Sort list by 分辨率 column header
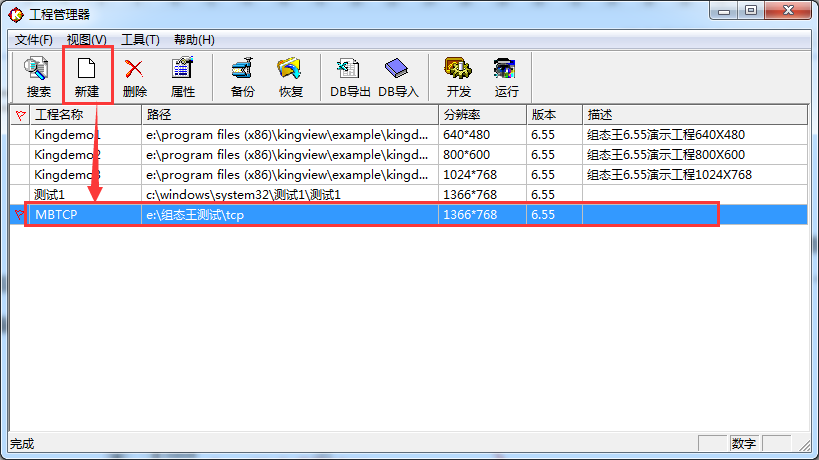Screen dimensions: 819x460 481,115
